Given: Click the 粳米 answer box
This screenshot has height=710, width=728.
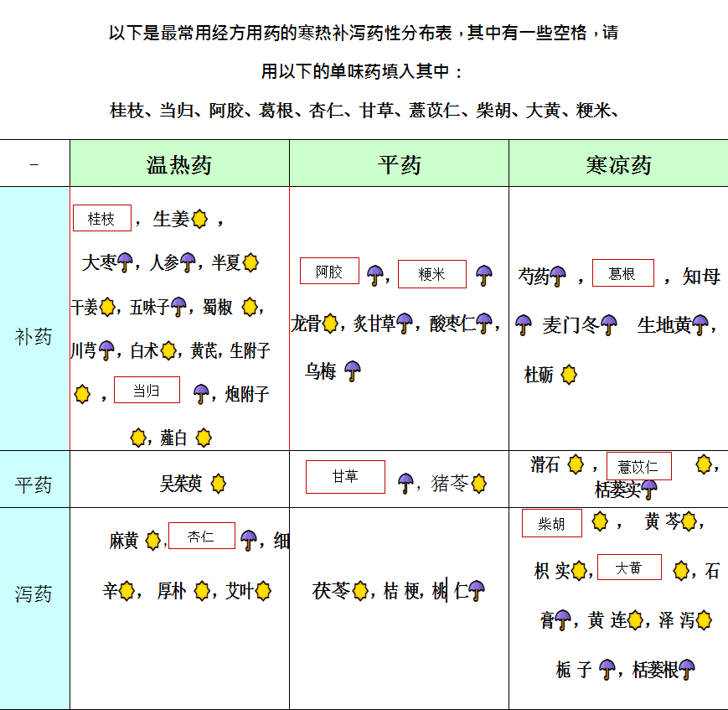Looking at the screenshot, I should [x=432, y=274].
